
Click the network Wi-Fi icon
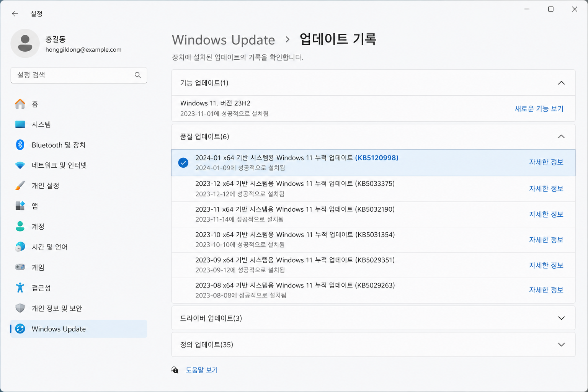click(x=20, y=165)
